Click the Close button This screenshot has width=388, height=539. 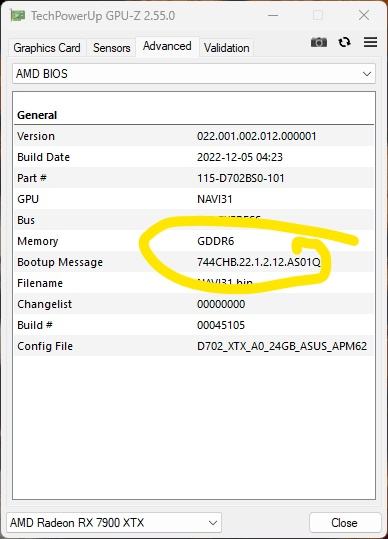344,523
